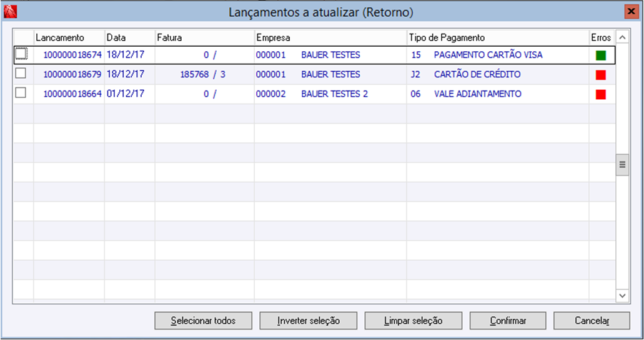Image resolution: width=644 pixels, height=340 pixels.
Task: Click payment type code J2
Action: (415, 75)
